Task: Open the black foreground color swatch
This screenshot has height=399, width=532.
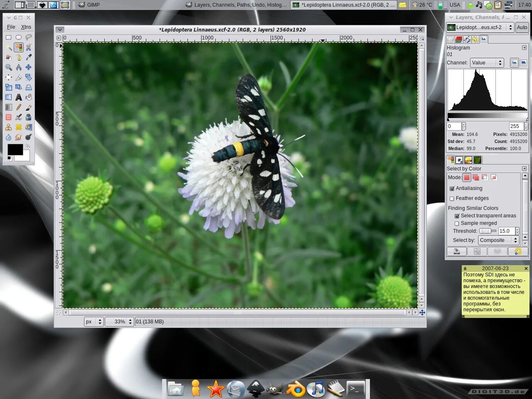Action: (x=15, y=150)
